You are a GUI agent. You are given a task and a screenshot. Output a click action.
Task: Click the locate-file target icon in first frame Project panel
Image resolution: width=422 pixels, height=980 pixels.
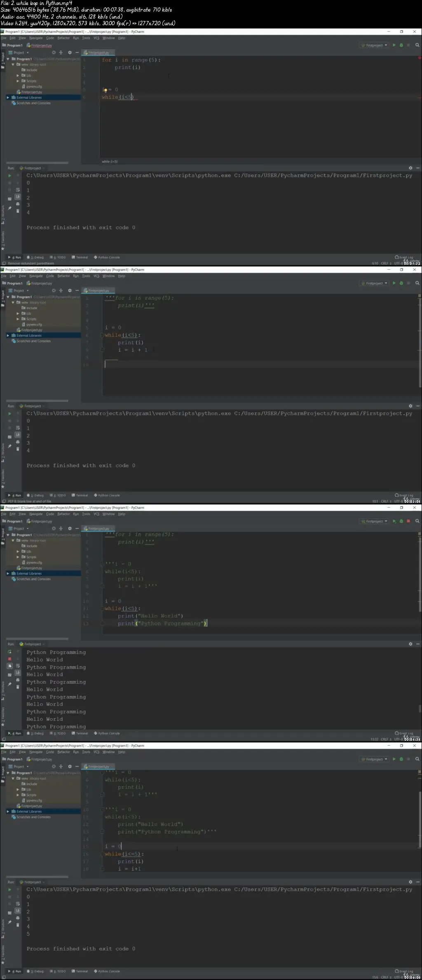pos(54,53)
